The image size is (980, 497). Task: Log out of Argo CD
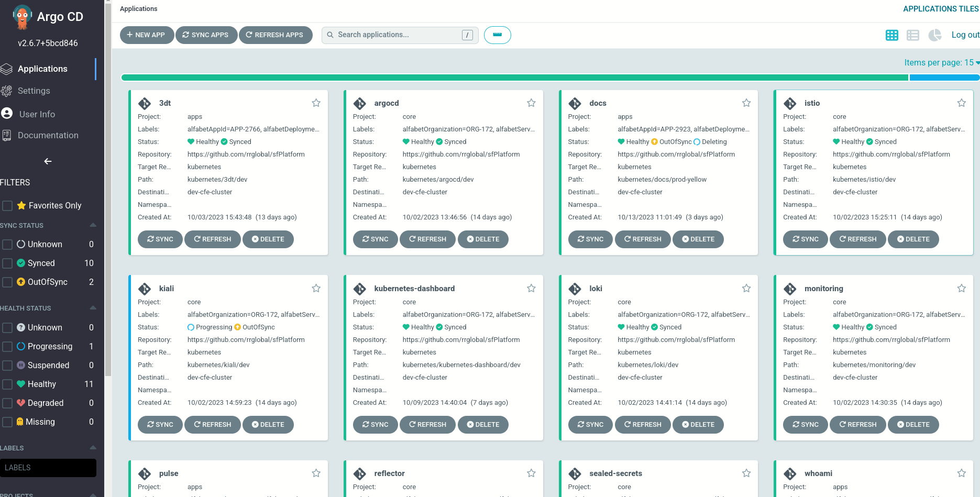(x=965, y=35)
